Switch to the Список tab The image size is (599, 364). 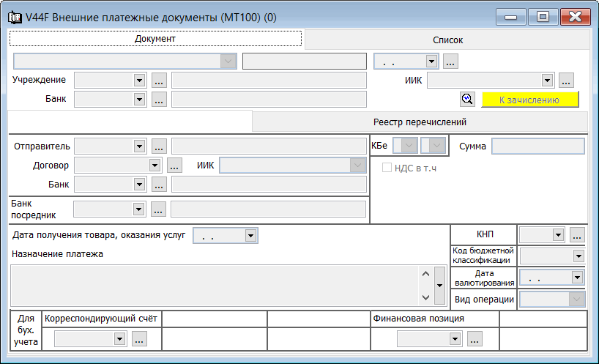[x=447, y=40]
